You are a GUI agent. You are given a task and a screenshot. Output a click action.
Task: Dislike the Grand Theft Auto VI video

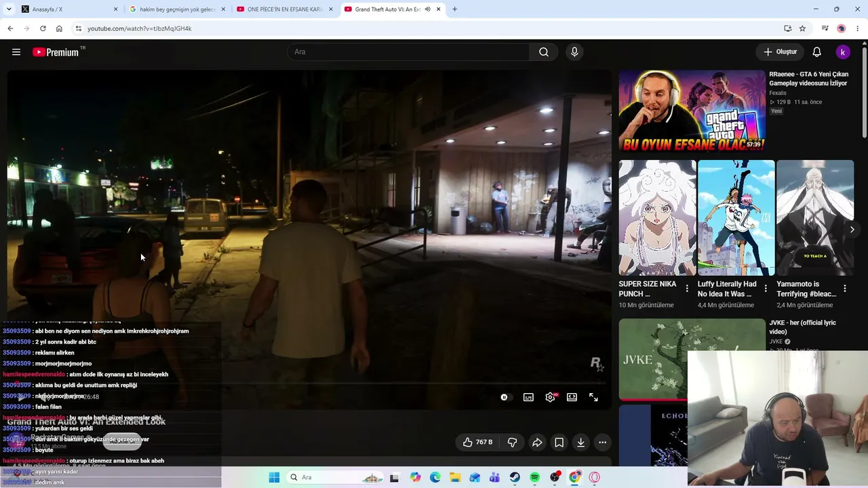(x=512, y=443)
